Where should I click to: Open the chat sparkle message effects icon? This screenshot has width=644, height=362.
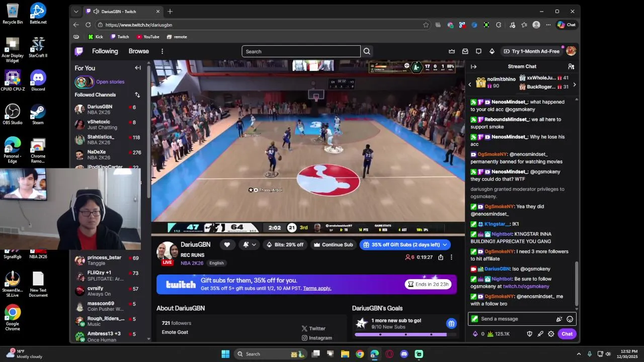tap(559, 319)
